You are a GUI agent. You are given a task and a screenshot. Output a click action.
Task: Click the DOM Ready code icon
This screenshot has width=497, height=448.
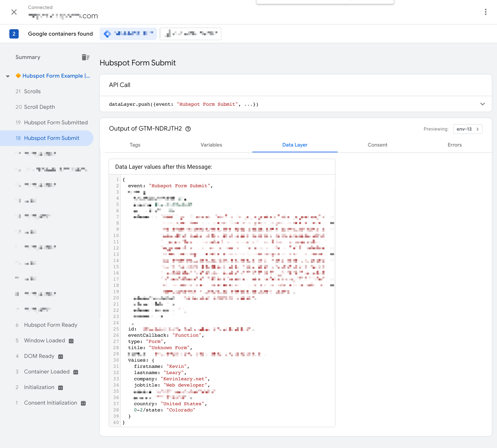[61, 356]
